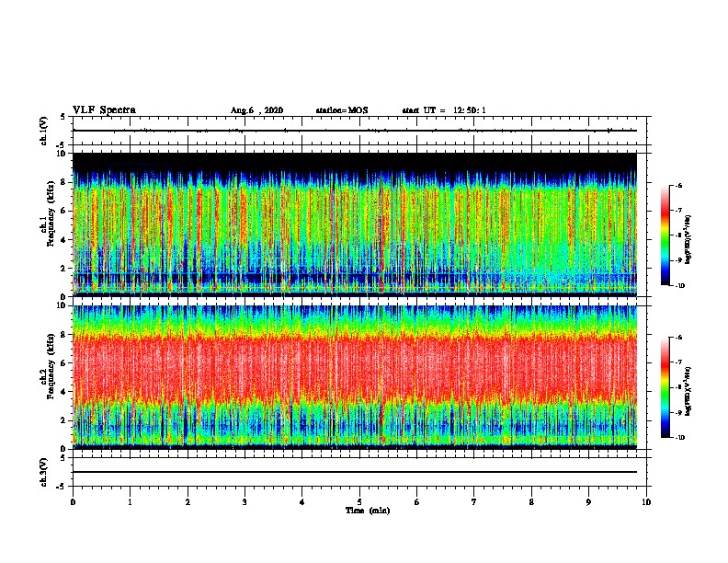Select the "Aug.6 , 2020" date label
This screenshot has height=563, width=728.
(256, 110)
